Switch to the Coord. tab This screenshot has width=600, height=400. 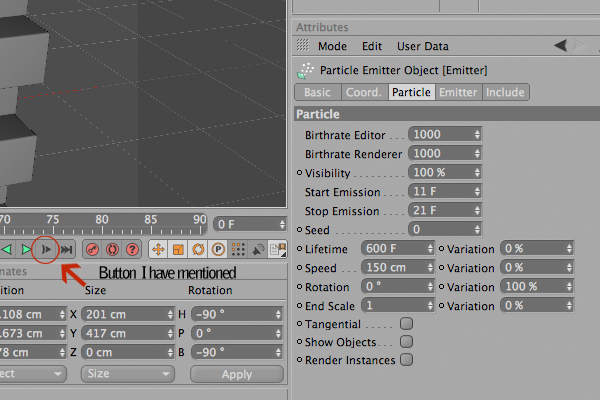pyautogui.click(x=364, y=92)
